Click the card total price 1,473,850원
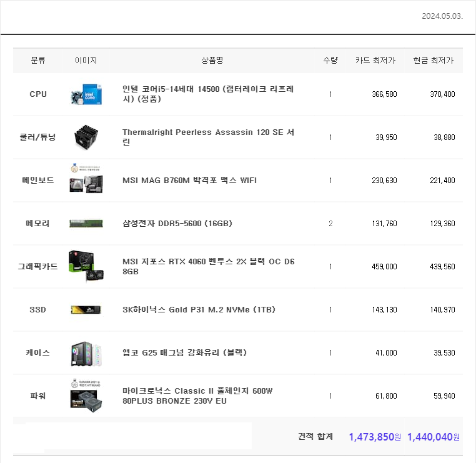Screen dimensions: 476x463 tap(375, 437)
